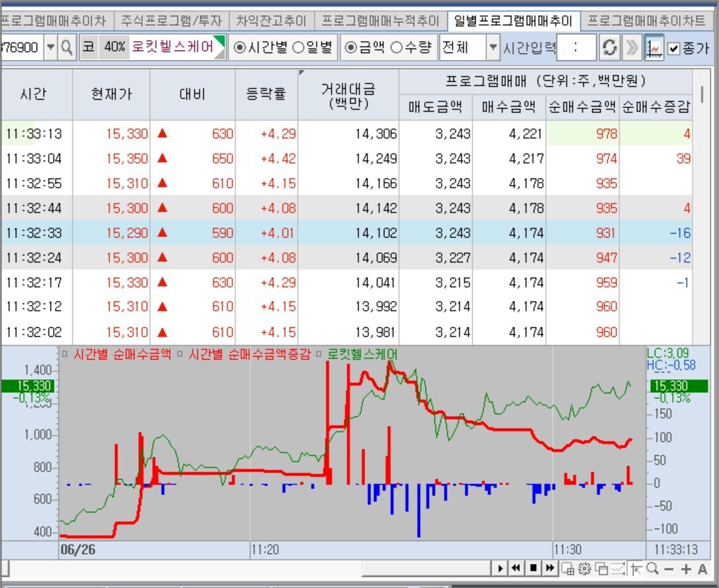Screen dimensions: 719x588
Task: Switch to 프로그램매매누적추이 tab
Action: coord(380,21)
